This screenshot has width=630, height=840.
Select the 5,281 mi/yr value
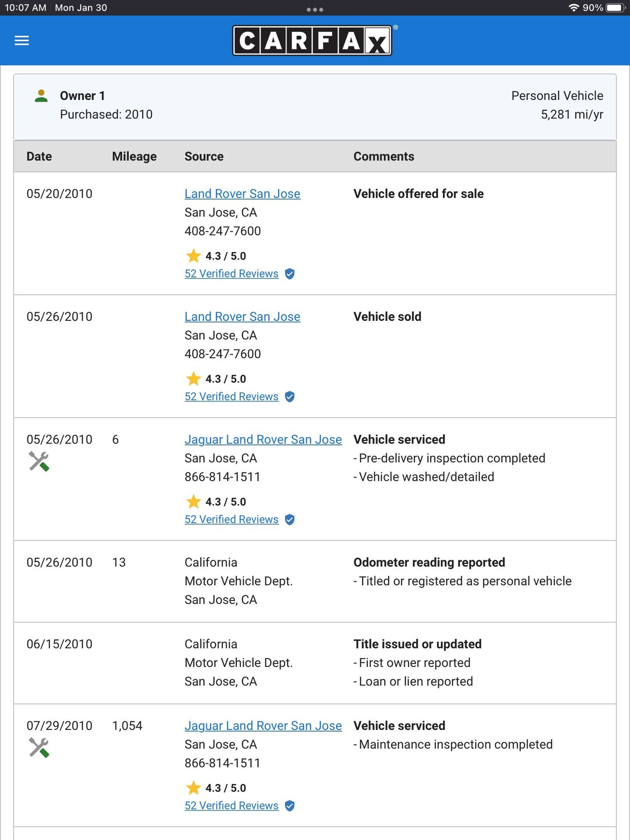572,114
